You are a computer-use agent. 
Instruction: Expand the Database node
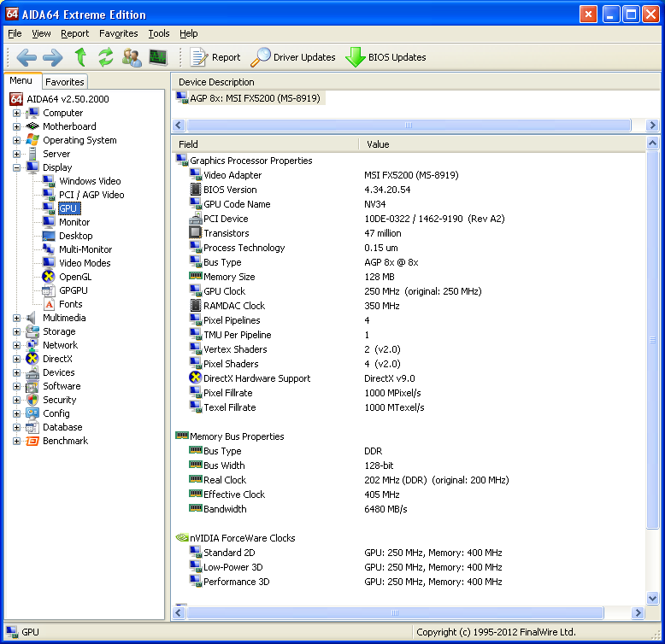point(16,428)
